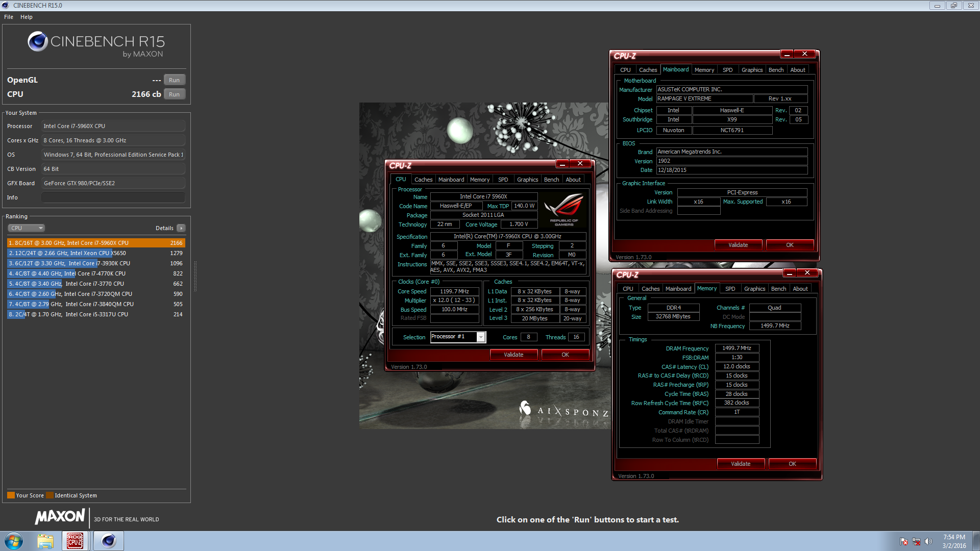Click the Show Desktop strip on taskbar

(x=976, y=541)
